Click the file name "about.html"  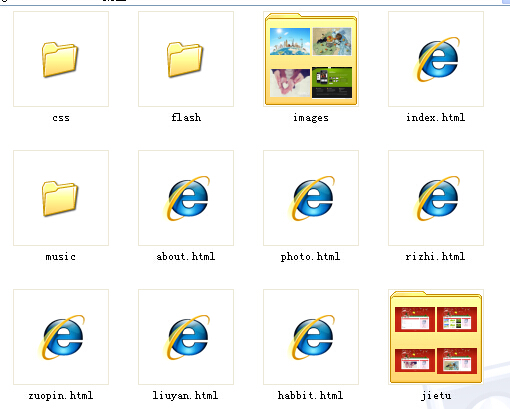point(186,256)
